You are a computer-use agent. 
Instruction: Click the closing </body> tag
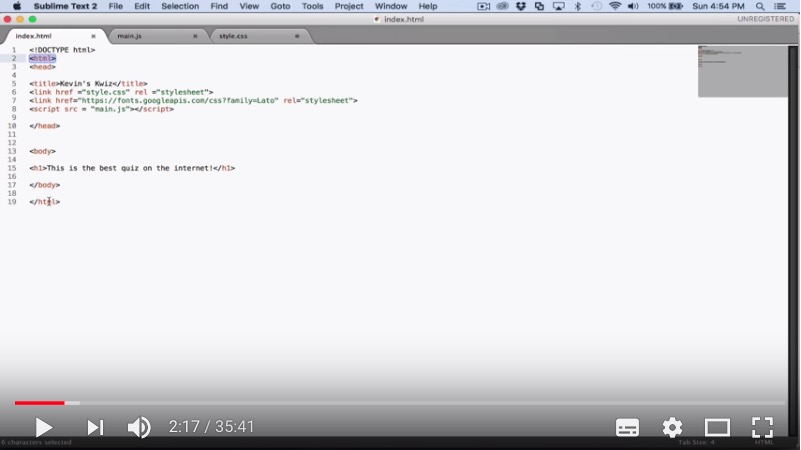pyautogui.click(x=44, y=185)
